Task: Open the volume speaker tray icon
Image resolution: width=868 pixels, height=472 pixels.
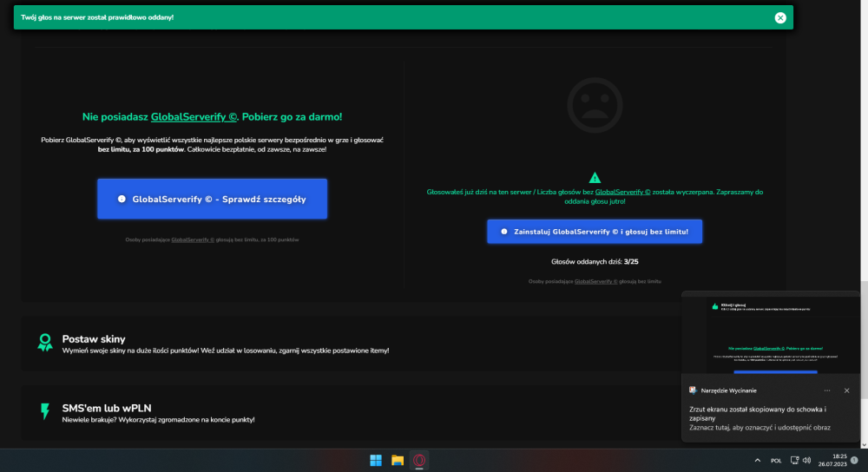Action: pyautogui.click(x=806, y=461)
